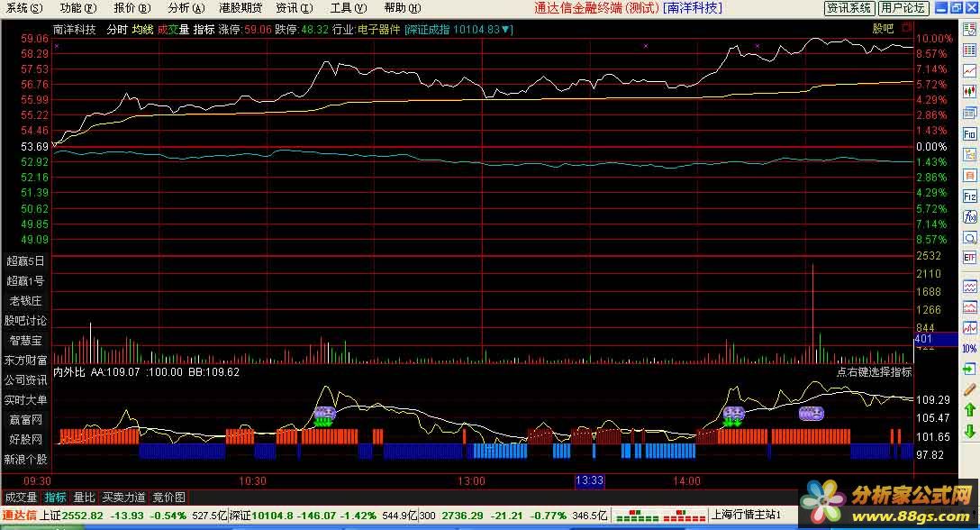Open the quote list grid icon
The image size is (980, 530).
969,50
